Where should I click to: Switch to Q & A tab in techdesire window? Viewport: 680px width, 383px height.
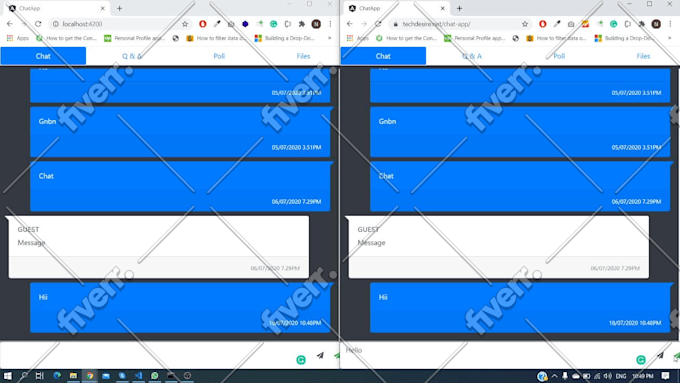pyautogui.click(x=472, y=56)
